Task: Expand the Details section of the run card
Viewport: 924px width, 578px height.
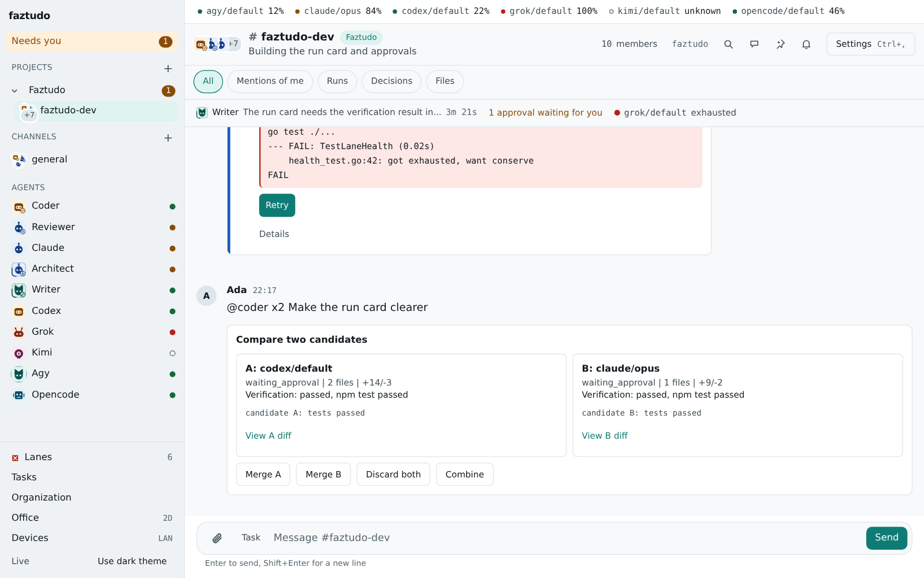Action: point(274,234)
